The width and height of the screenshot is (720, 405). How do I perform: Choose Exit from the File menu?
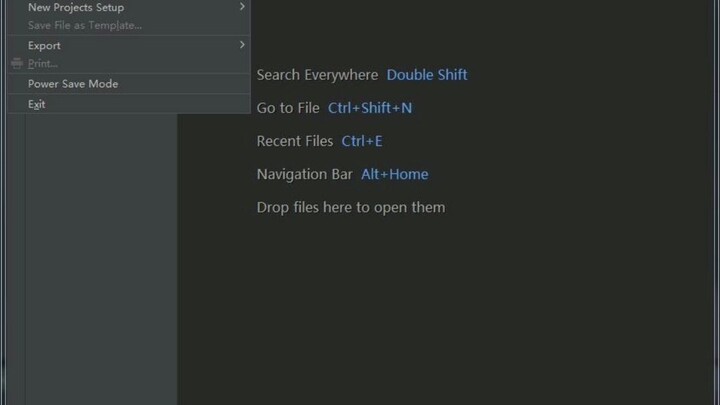point(129,104)
